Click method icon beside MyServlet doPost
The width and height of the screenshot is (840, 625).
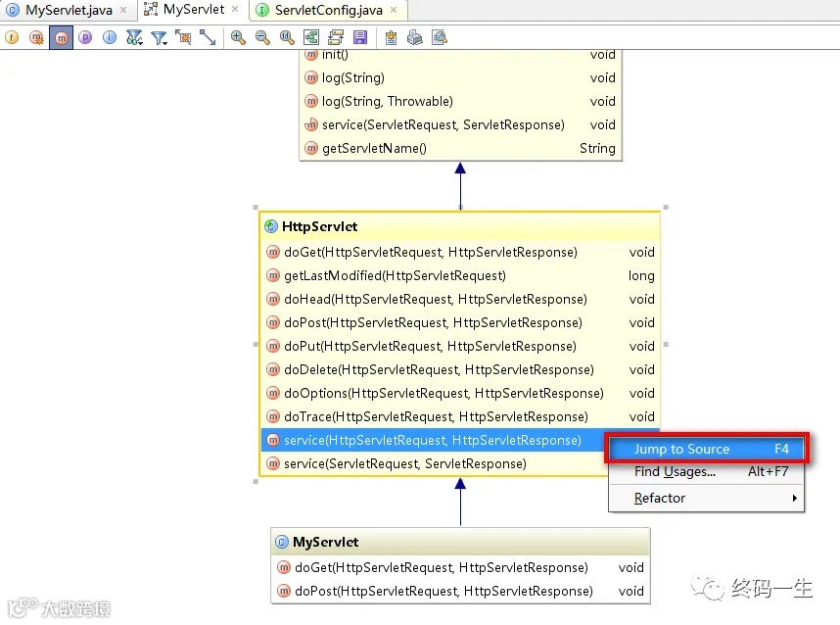click(x=284, y=591)
